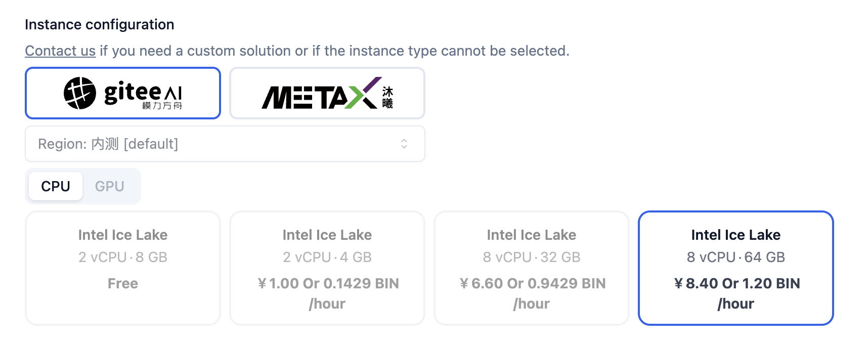Open the Region 内测 default dropdown
The image size is (868, 344).
[x=225, y=144]
